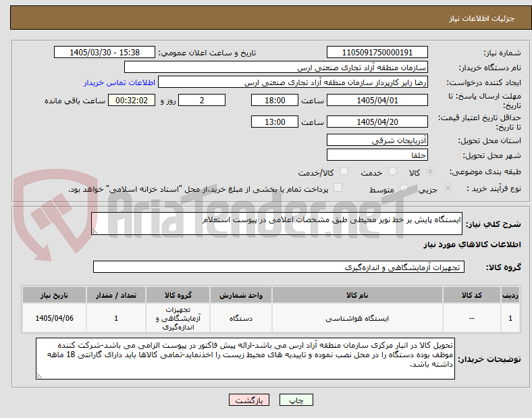Choose the جزیی purchase process option
The height and width of the screenshot is (418, 532).
click(x=448, y=188)
